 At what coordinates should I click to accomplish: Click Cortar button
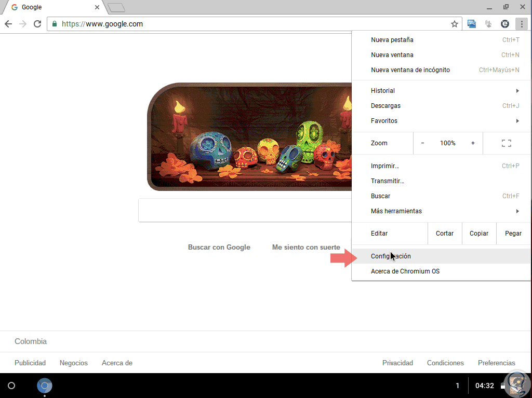click(445, 233)
